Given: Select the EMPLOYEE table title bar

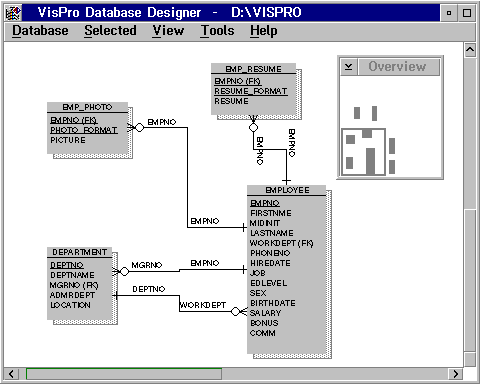Looking at the screenshot, I should [287, 190].
